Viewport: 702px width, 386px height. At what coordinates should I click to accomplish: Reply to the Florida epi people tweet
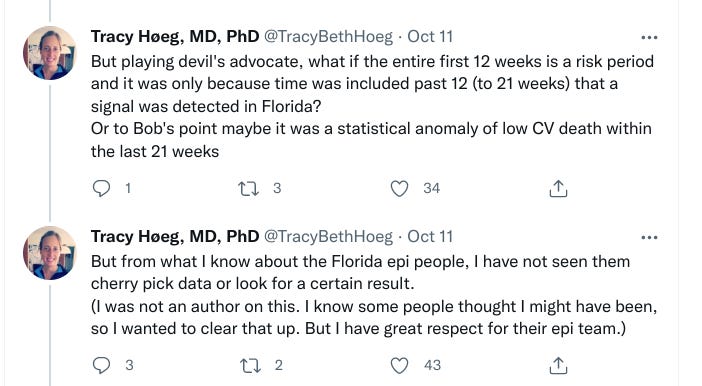[x=102, y=365]
